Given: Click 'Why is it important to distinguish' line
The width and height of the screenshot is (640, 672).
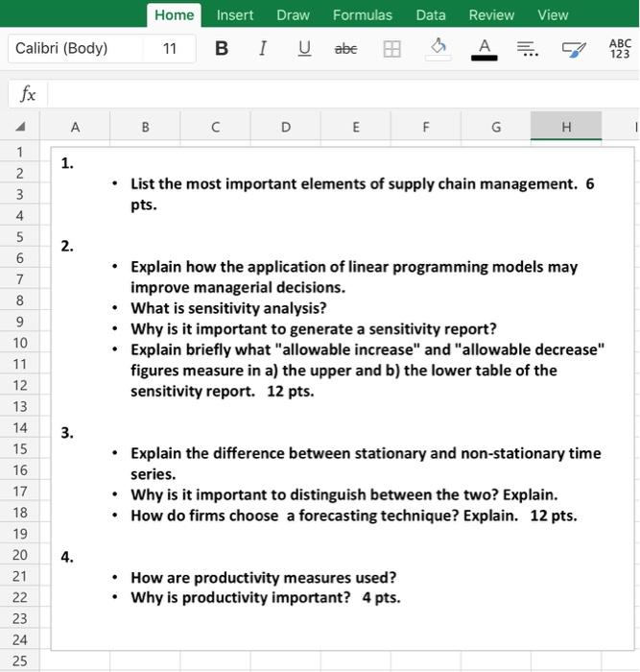Looking at the screenshot, I should click(x=344, y=494).
